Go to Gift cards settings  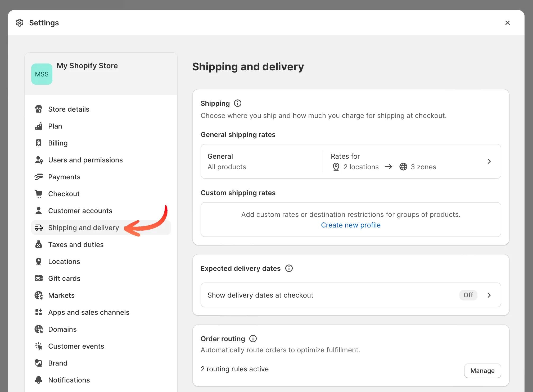[x=101, y=278]
